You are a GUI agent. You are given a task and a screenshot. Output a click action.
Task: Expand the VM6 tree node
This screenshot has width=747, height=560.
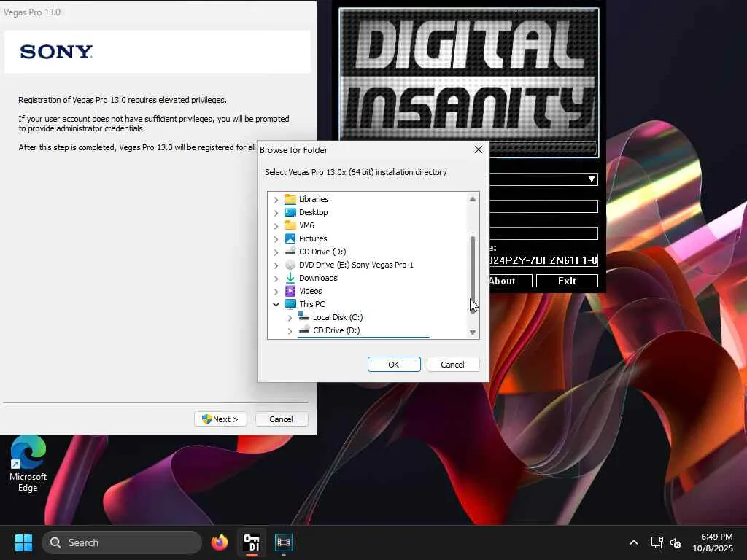(276, 226)
